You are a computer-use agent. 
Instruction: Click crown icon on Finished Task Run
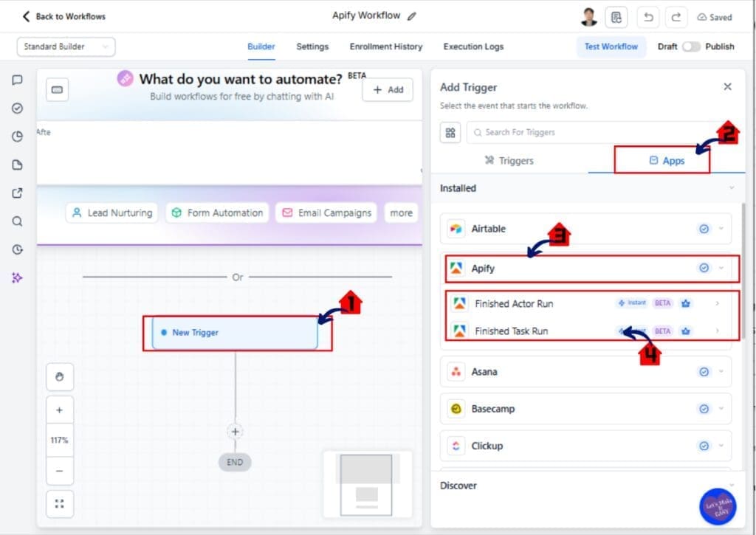click(686, 331)
